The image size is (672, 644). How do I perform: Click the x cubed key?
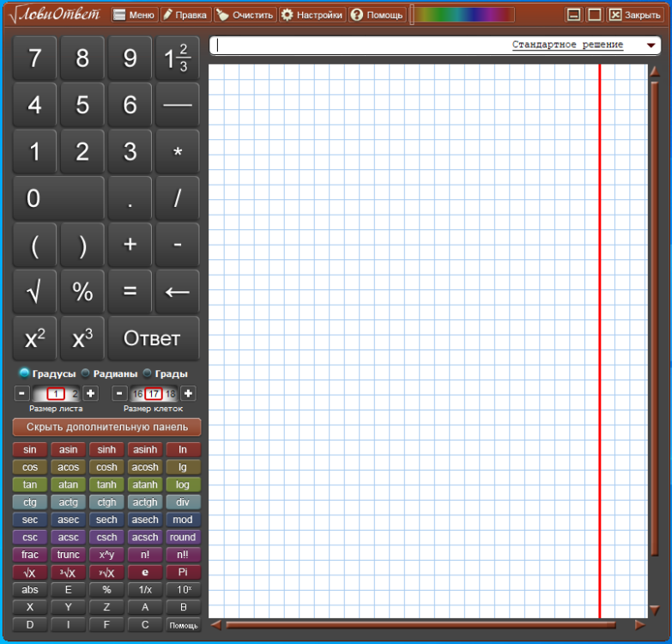click(82, 338)
